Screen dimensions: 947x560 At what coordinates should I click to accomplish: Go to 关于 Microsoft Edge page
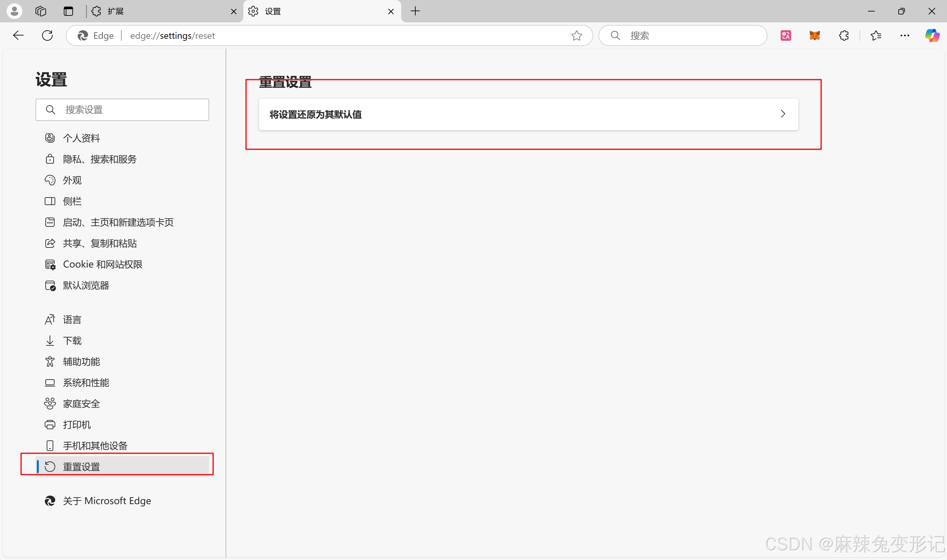click(107, 501)
